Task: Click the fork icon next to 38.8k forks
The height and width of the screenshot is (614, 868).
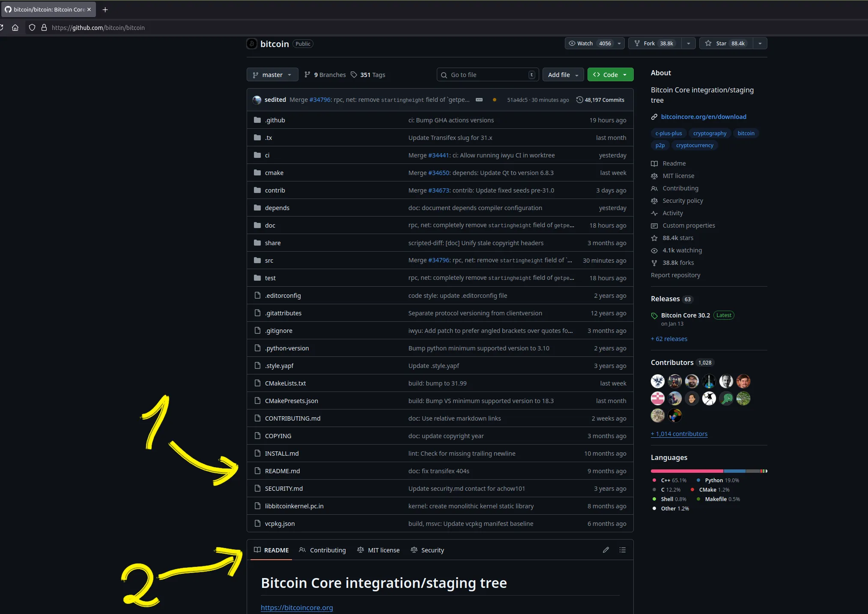Action: pyautogui.click(x=654, y=263)
